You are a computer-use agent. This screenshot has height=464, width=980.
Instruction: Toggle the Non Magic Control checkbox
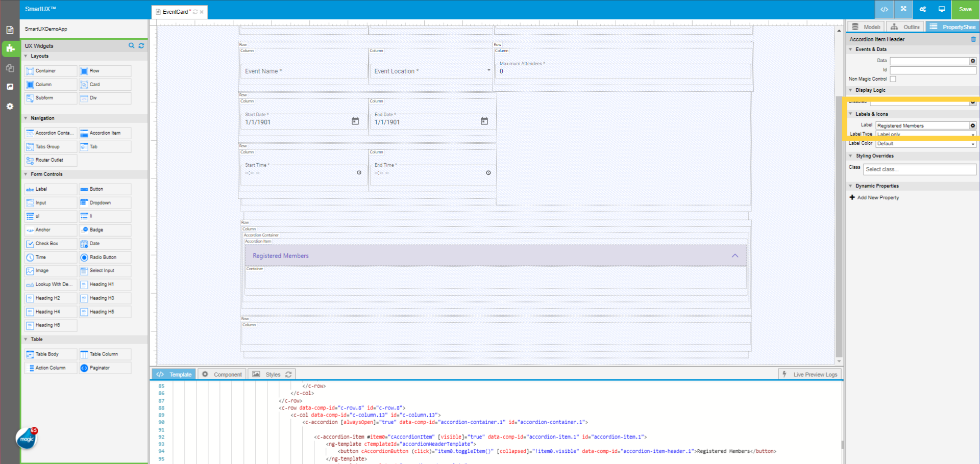[893, 79]
